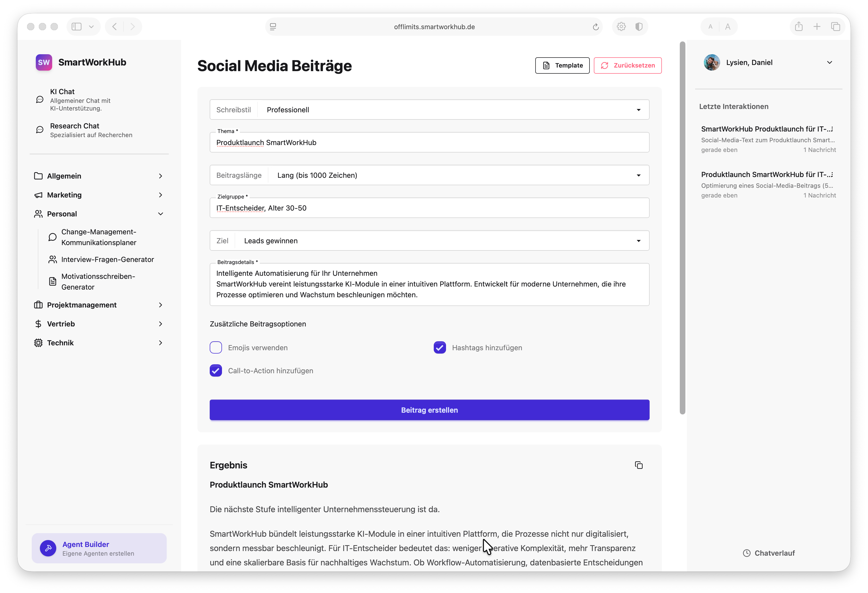Open the Beitragslänge dropdown
The width and height of the screenshot is (868, 593).
429,175
